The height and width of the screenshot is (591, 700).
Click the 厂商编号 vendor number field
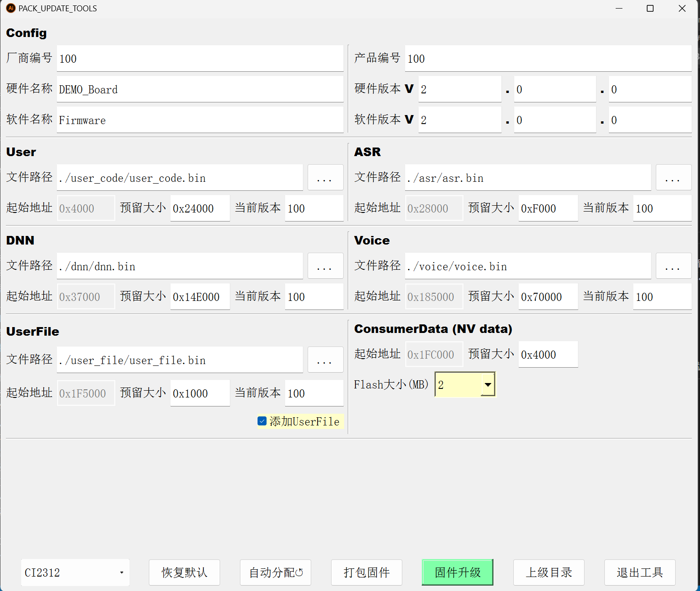(x=200, y=58)
